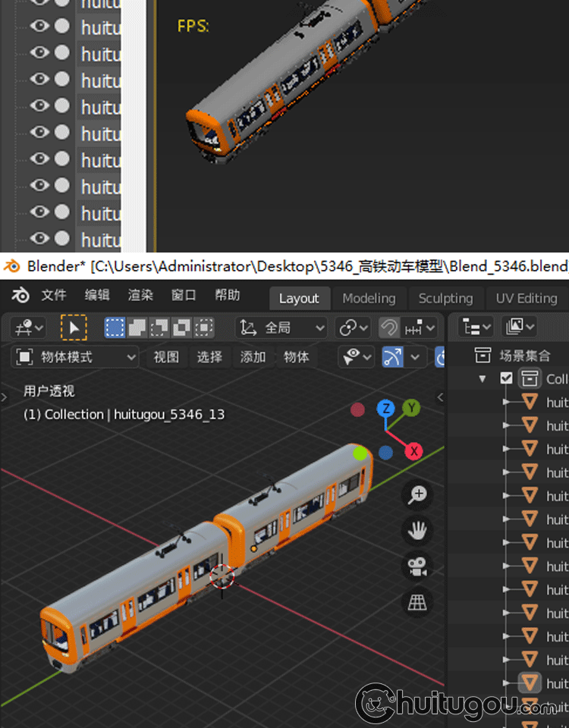Screen dimensions: 569x728
Task: Toggle camera view with the camera icon
Action: (417, 566)
